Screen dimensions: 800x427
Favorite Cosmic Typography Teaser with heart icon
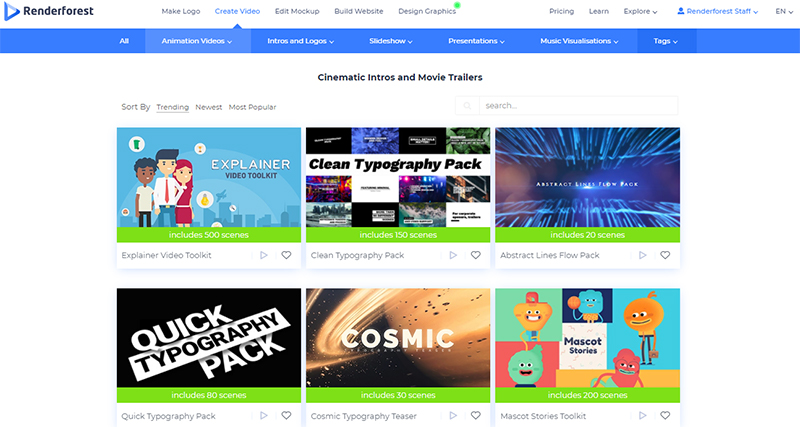(x=475, y=415)
